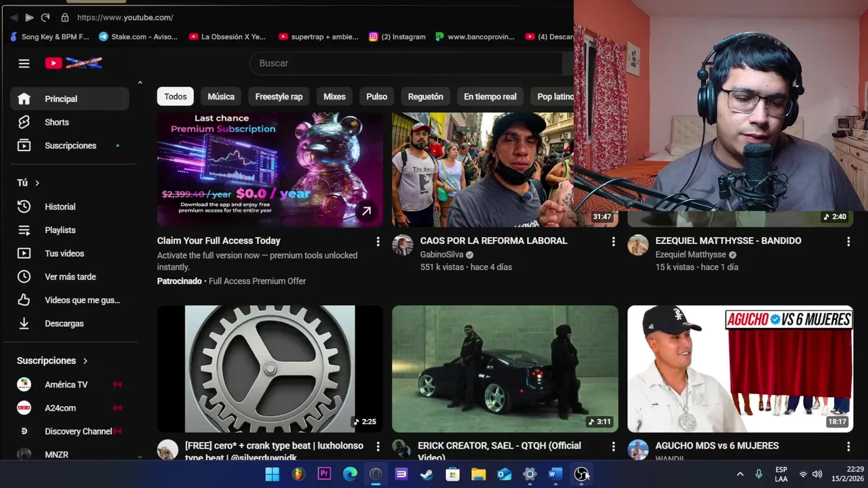Click the browser forward arrow

[29, 18]
